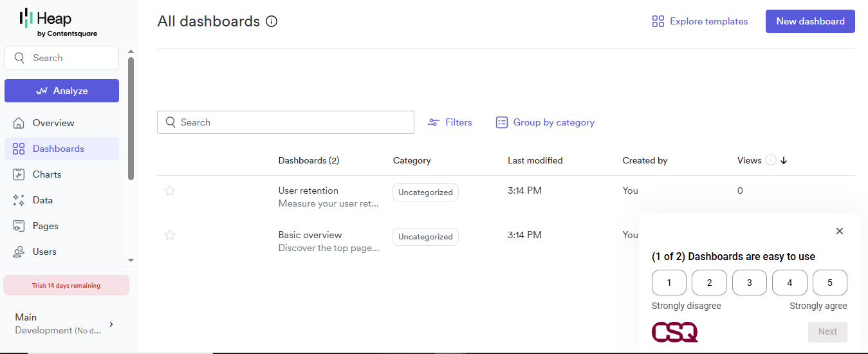Select rating 2 in the survey
This screenshot has width=868, height=354.
point(709,283)
